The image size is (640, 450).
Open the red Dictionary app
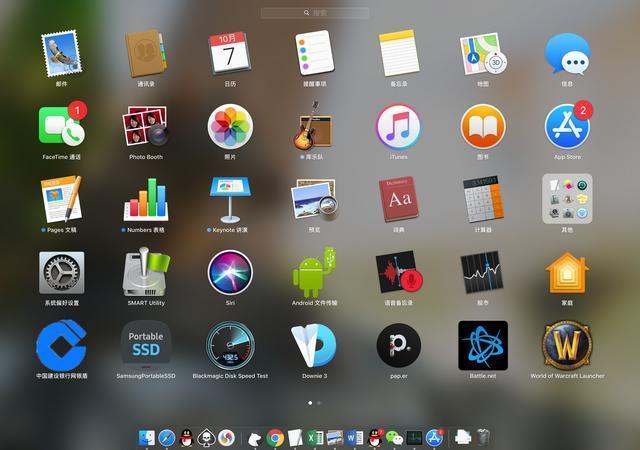click(x=398, y=199)
